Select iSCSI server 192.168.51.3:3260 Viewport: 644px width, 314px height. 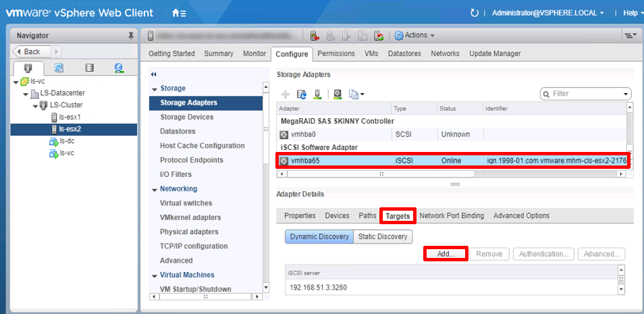click(452, 288)
